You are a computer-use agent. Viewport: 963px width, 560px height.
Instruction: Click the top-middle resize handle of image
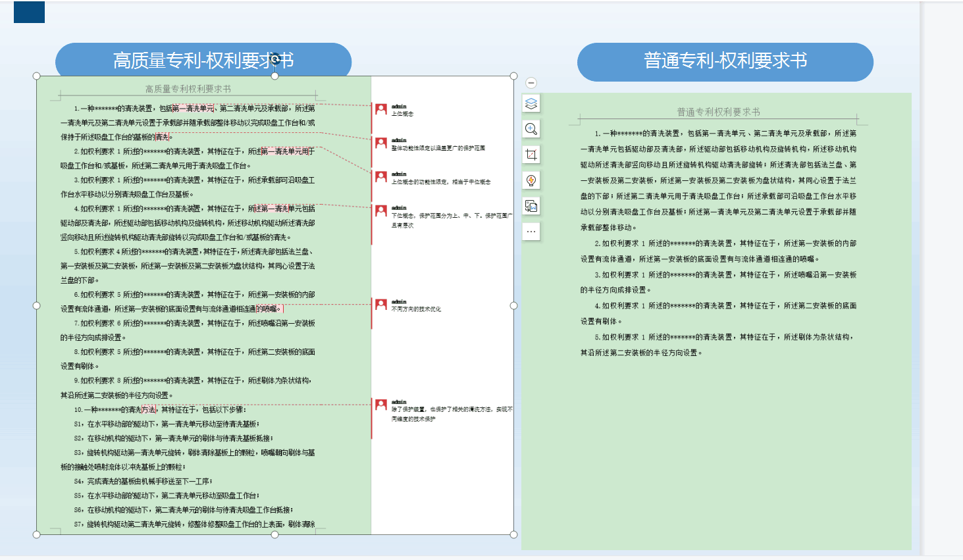click(275, 76)
